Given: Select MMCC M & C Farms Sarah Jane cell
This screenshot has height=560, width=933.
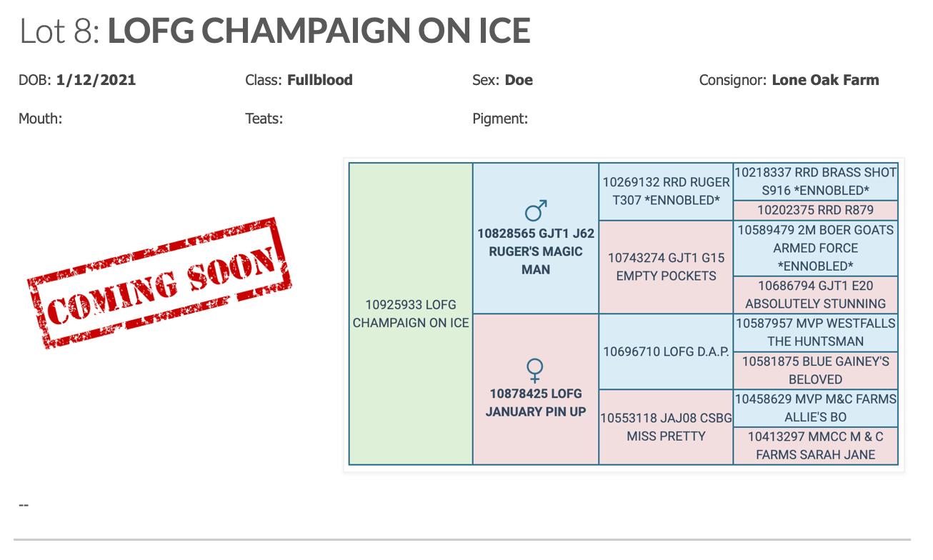Looking at the screenshot, I should 815,445.
